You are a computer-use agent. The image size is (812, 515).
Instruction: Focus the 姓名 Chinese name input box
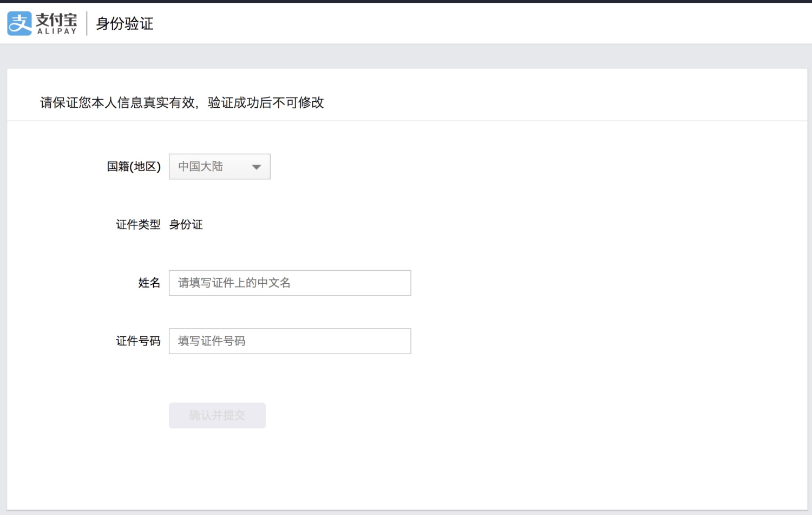(290, 283)
